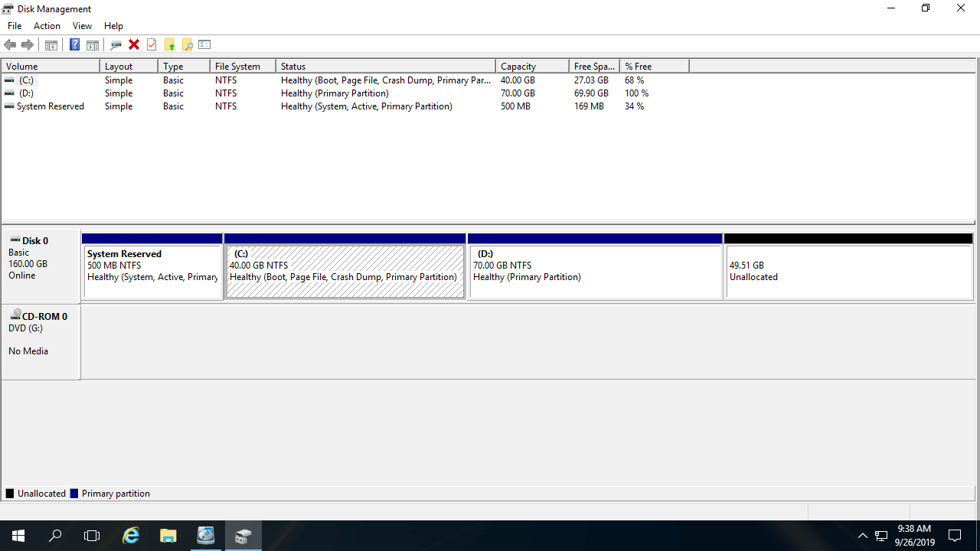The width and height of the screenshot is (980, 551).
Task: Click the disk rescan toolbar icon
Action: (116, 45)
